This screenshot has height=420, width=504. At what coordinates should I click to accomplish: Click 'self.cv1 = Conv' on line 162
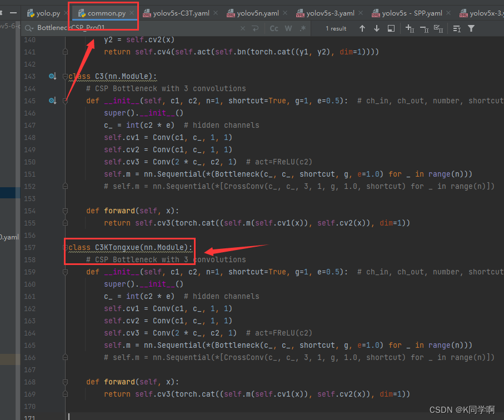pyautogui.click(x=137, y=308)
